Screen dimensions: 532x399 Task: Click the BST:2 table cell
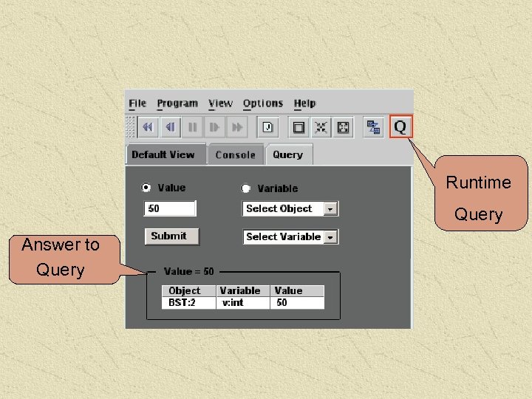(189, 303)
